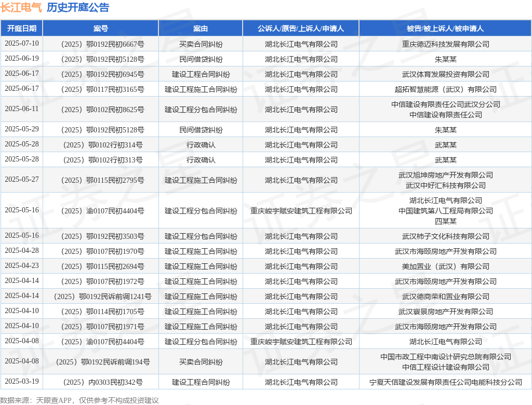This screenshot has height=405, width=532.
Task: Click defendant 武汉旭坤房地产开发有限公司
Action: click(445, 175)
